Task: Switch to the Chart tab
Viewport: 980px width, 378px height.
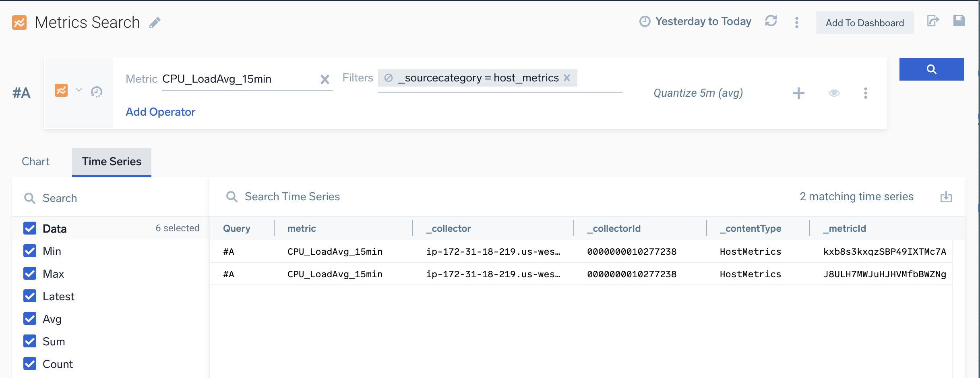Action: (35, 161)
